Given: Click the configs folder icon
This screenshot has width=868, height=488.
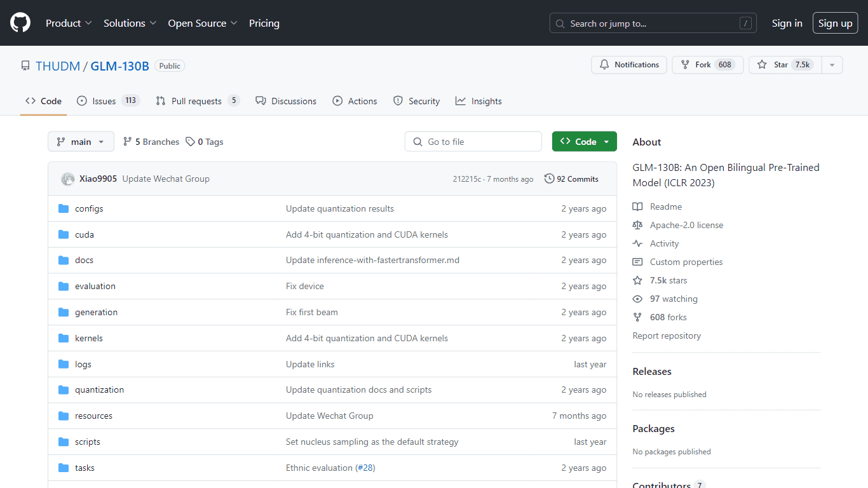Looking at the screenshot, I should (64, 208).
